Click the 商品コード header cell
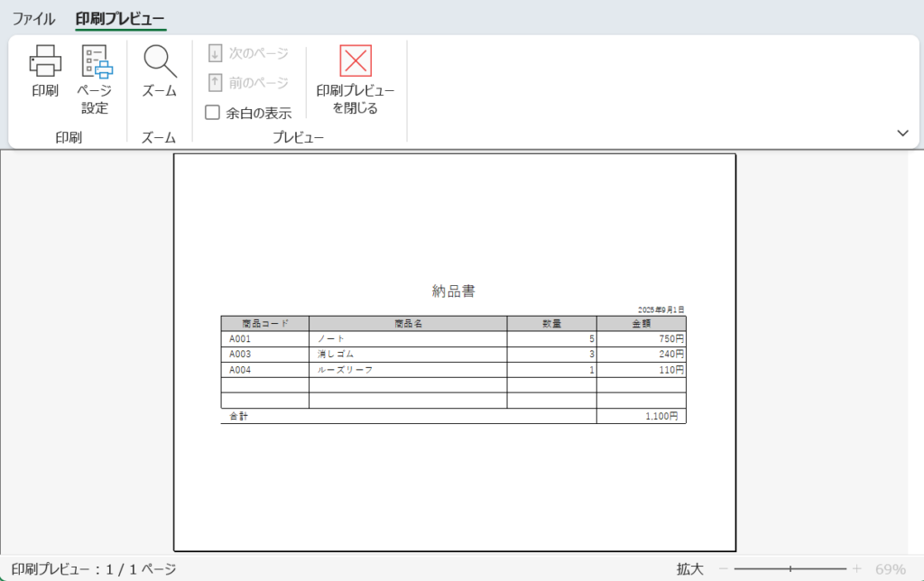 pos(265,324)
